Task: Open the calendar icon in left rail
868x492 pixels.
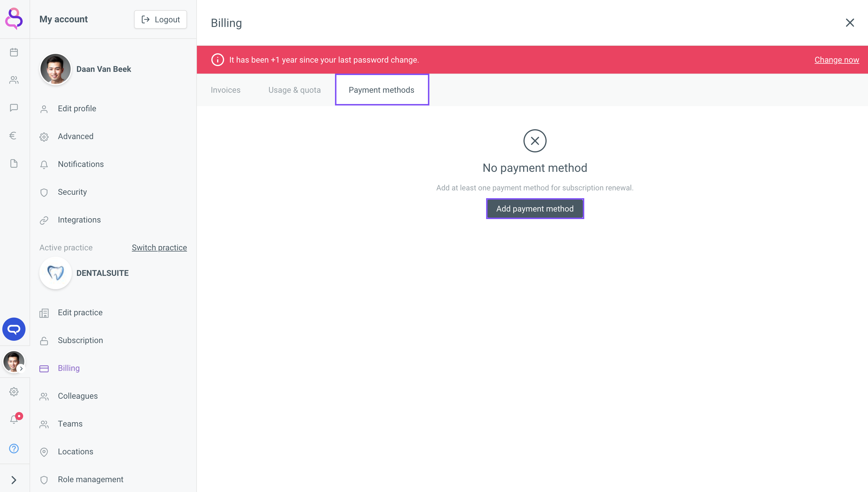Action: [x=14, y=52]
